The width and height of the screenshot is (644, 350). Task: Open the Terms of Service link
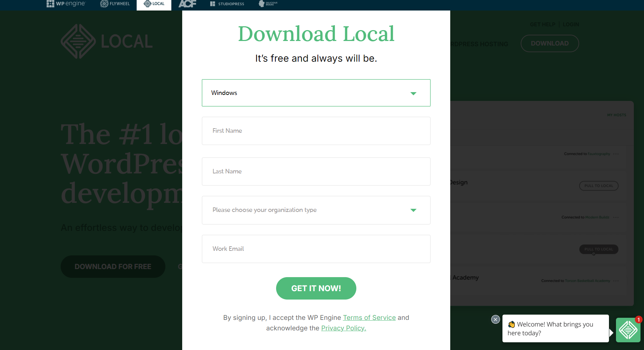coord(369,317)
